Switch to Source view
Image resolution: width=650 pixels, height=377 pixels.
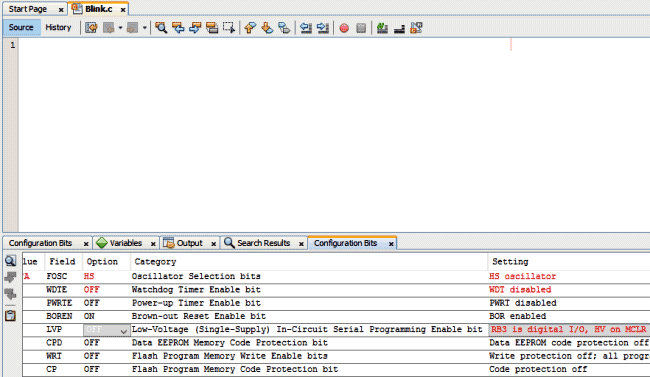21,27
